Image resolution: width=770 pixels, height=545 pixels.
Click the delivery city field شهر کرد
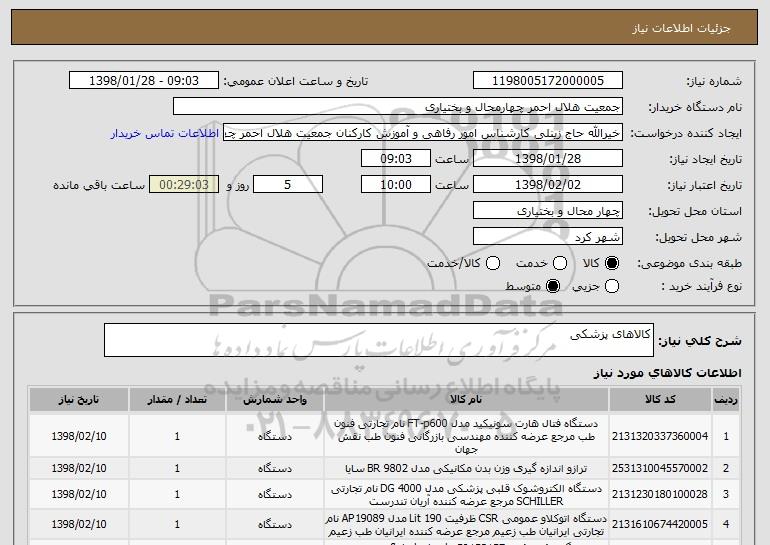[548, 237]
